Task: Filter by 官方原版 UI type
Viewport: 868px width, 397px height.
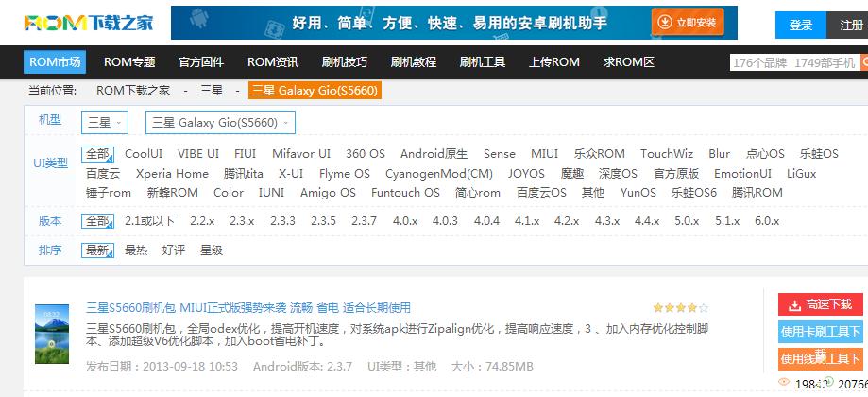Action: click(676, 174)
